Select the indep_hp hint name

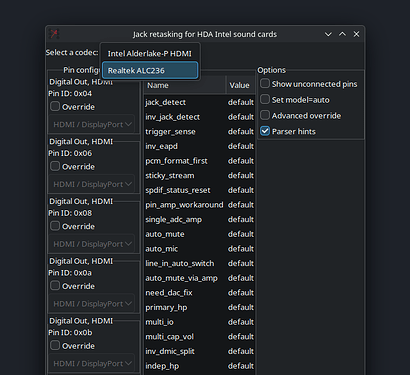click(x=162, y=366)
